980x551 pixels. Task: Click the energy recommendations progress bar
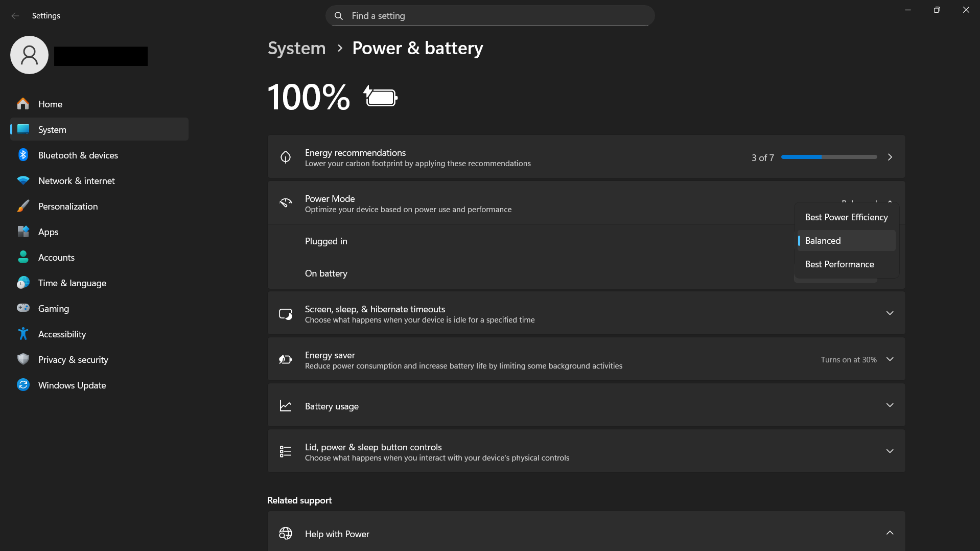coord(829,157)
